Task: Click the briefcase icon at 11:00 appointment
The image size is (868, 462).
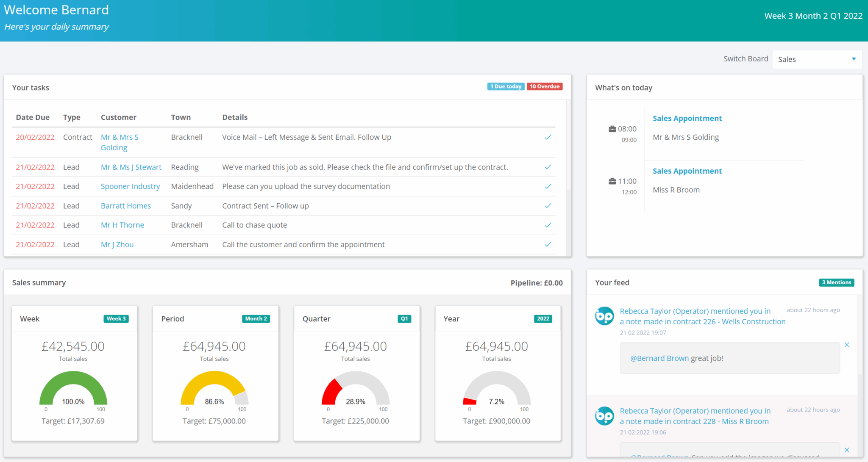Action: coord(612,181)
